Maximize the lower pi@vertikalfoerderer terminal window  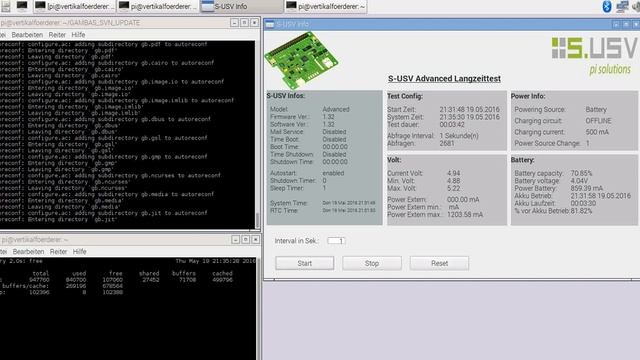coord(245,240)
